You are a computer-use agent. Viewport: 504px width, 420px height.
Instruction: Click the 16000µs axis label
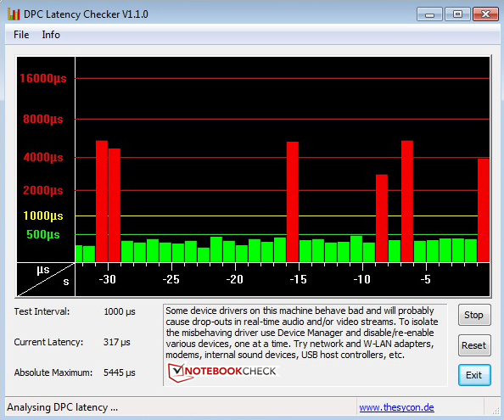tap(43, 78)
